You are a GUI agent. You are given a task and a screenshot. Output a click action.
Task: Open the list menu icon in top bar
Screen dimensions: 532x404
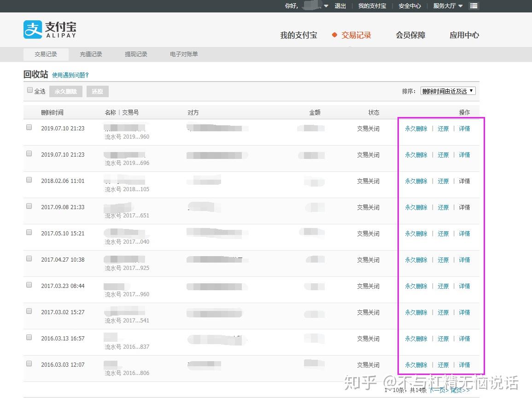point(474,6)
